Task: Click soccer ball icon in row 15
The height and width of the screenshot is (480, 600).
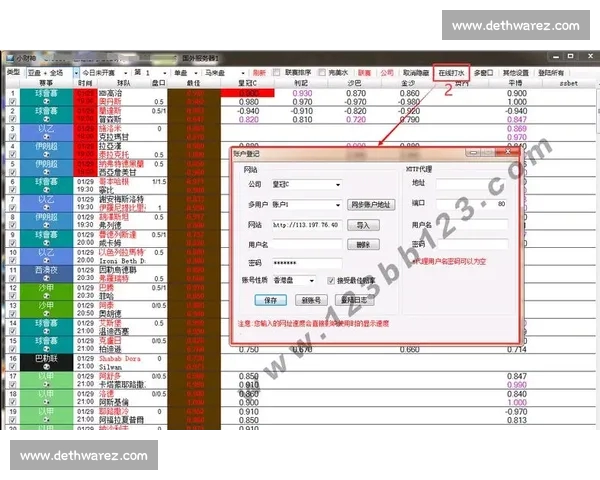Action: point(46,349)
